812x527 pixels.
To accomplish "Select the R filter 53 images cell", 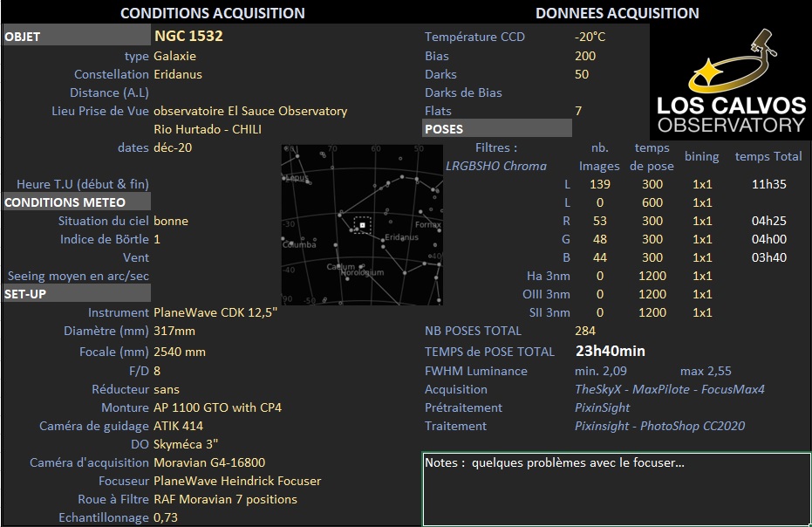I will point(600,221).
